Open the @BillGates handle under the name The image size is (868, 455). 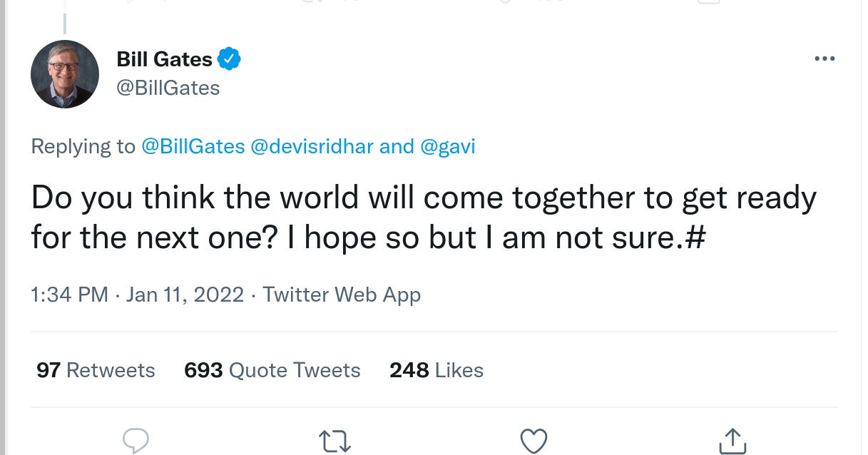coord(168,88)
